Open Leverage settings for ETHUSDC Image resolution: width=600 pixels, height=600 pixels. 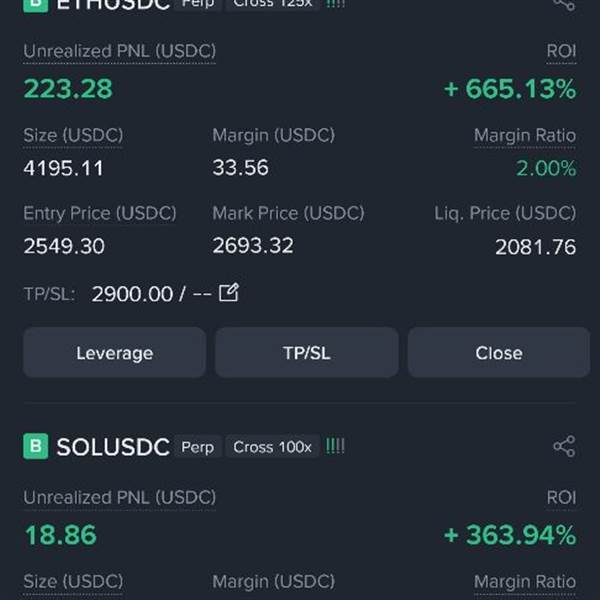click(115, 352)
